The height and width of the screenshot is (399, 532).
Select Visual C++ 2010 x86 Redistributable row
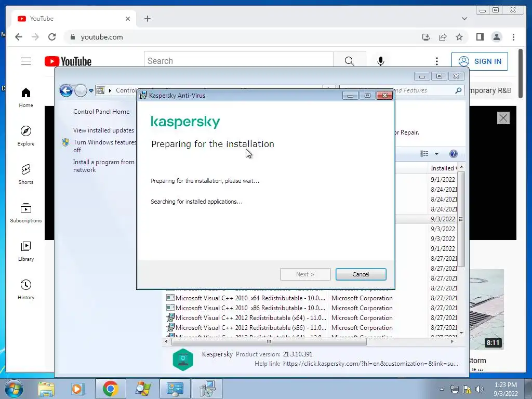coord(311,308)
